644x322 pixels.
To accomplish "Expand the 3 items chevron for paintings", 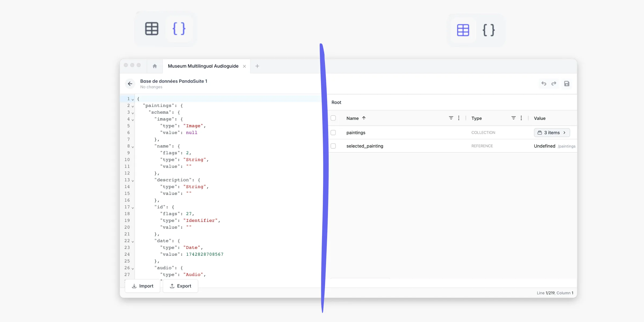I will coord(565,133).
